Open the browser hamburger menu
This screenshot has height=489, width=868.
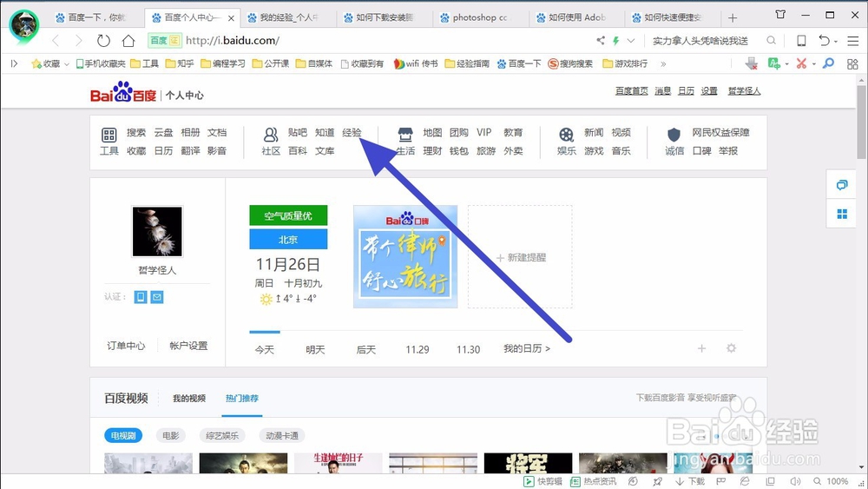[853, 41]
